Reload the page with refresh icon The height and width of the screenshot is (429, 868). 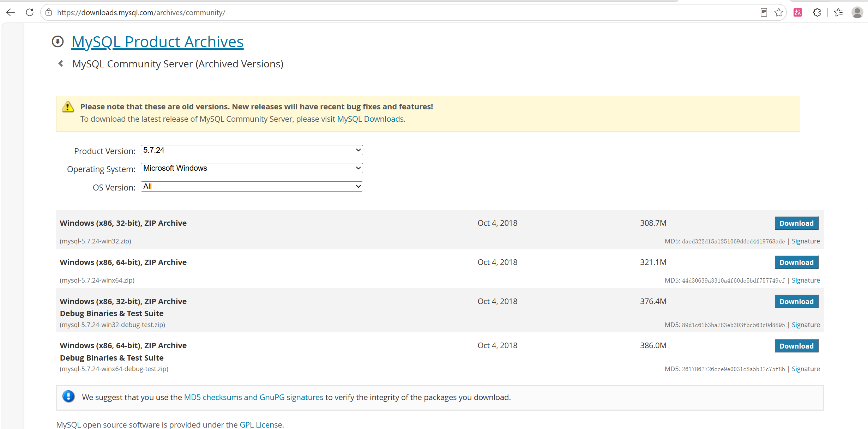pyautogui.click(x=30, y=13)
